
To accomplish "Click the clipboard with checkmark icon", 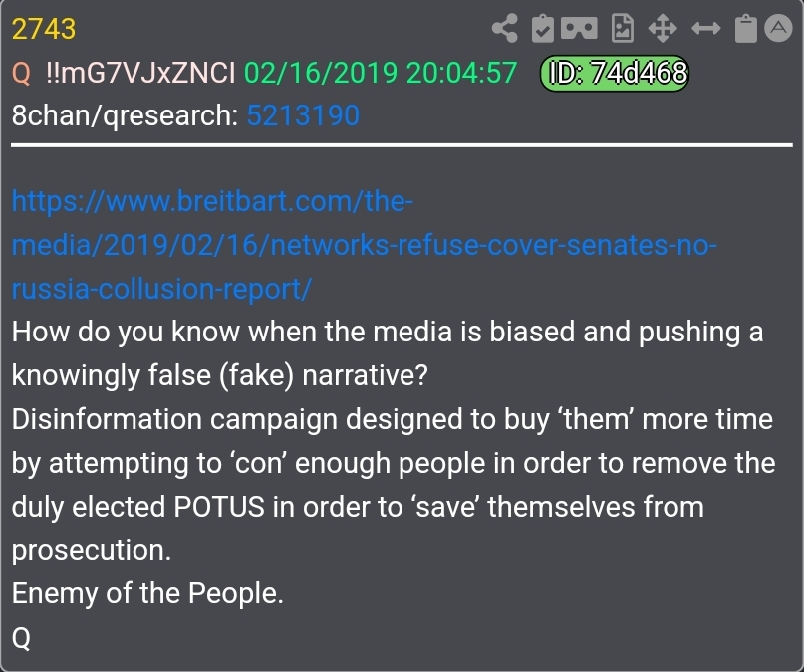I will coord(543,28).
